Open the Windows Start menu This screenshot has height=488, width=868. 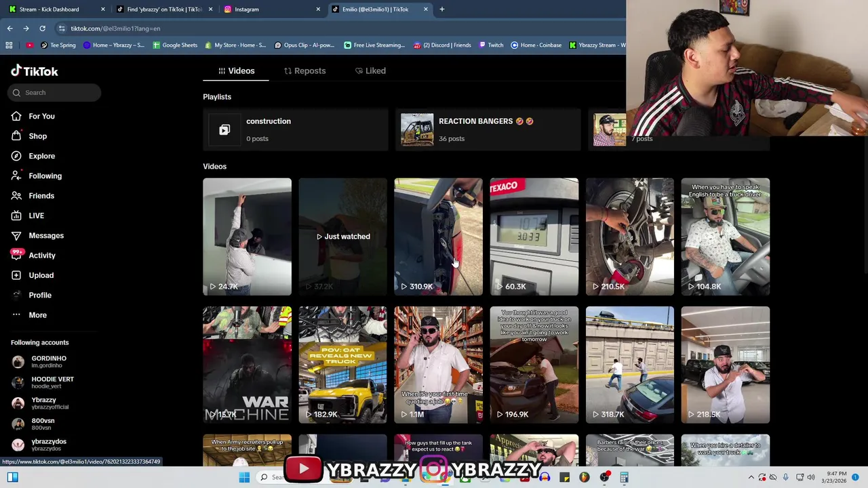[244, 477]
